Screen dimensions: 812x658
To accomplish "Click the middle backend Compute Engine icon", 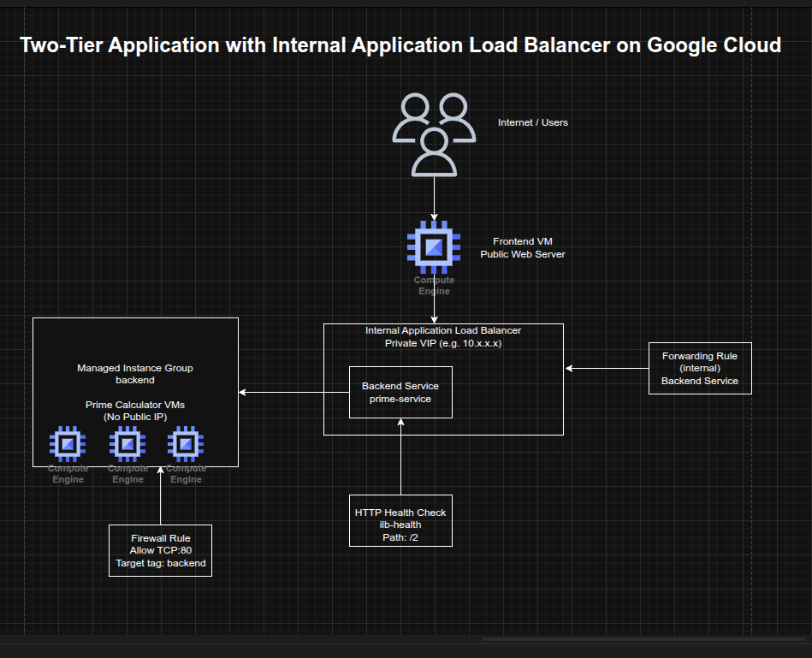I will click(x=127, y=444).
